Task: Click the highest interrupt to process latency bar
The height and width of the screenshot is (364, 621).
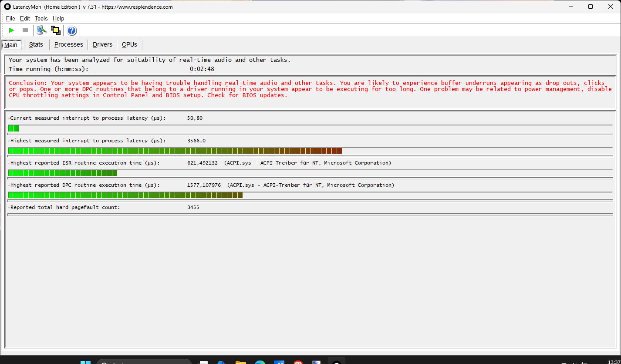Action: pyautogui.click(x=175, y=151)
